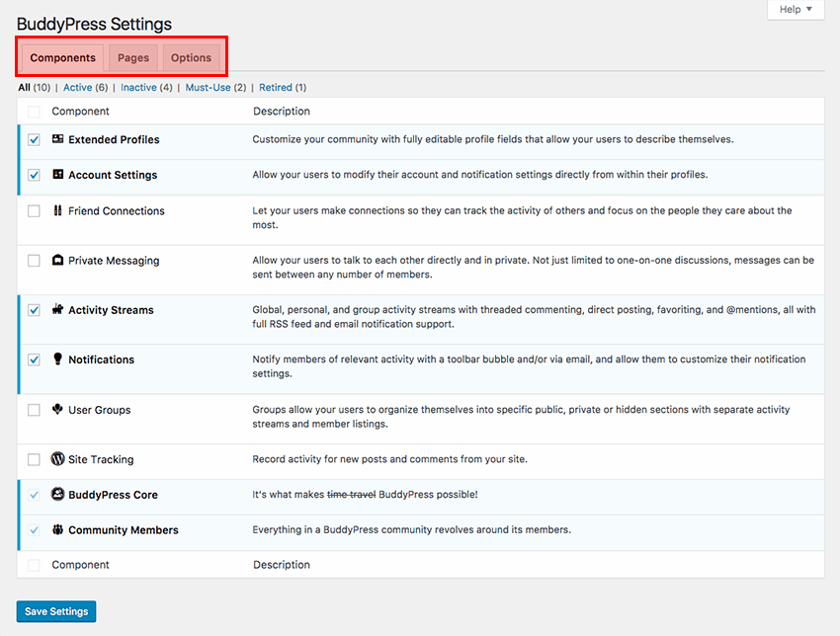Expand the Help dropdown

pyautogui.click(x=796, y=9)
